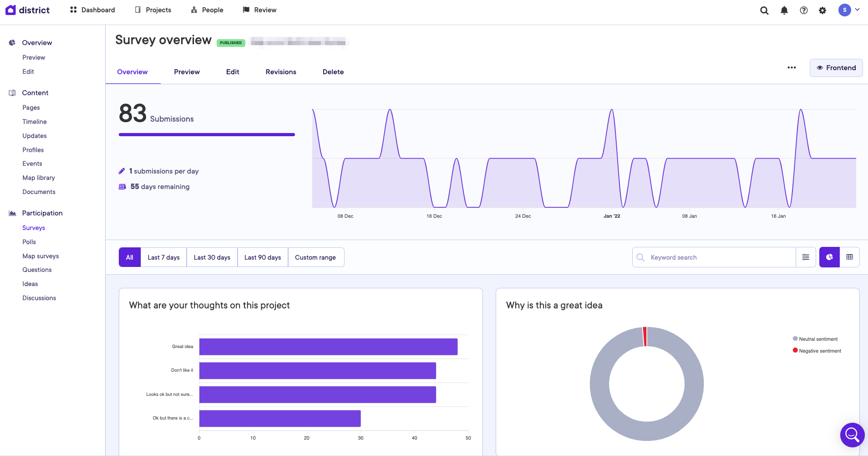
Task: Click the floating search bubble icon
Action: click(x=852, y=435)
